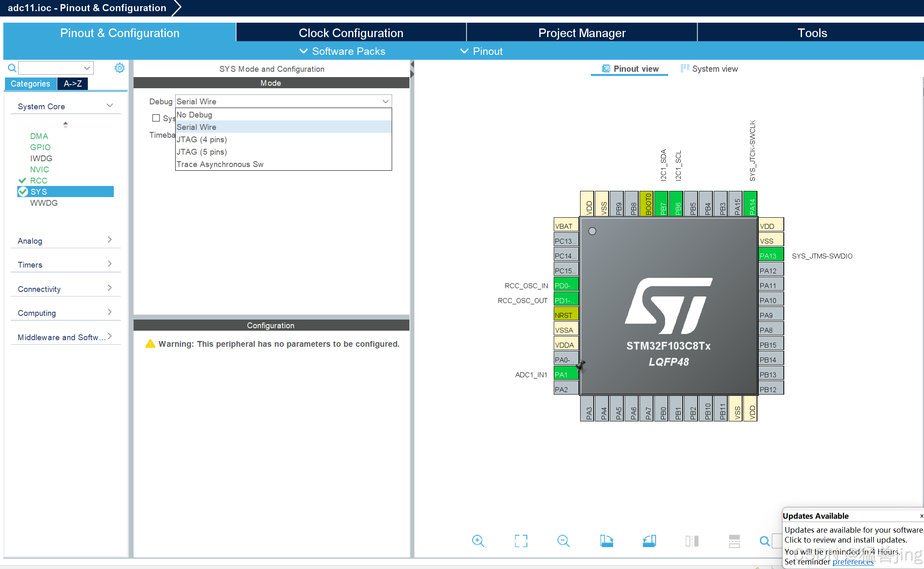Switch to the Clock Configuration tab
Screen dimensions: 924x569
351,33
